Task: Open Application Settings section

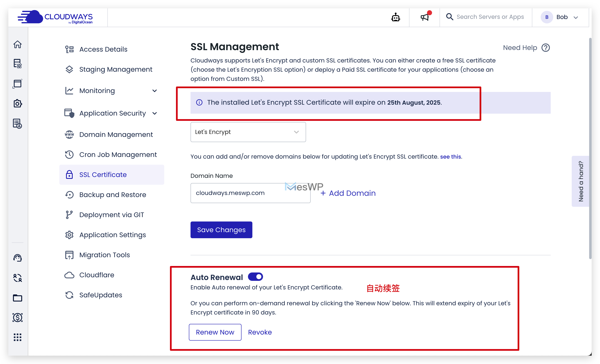Action: (x=112, y=235)
